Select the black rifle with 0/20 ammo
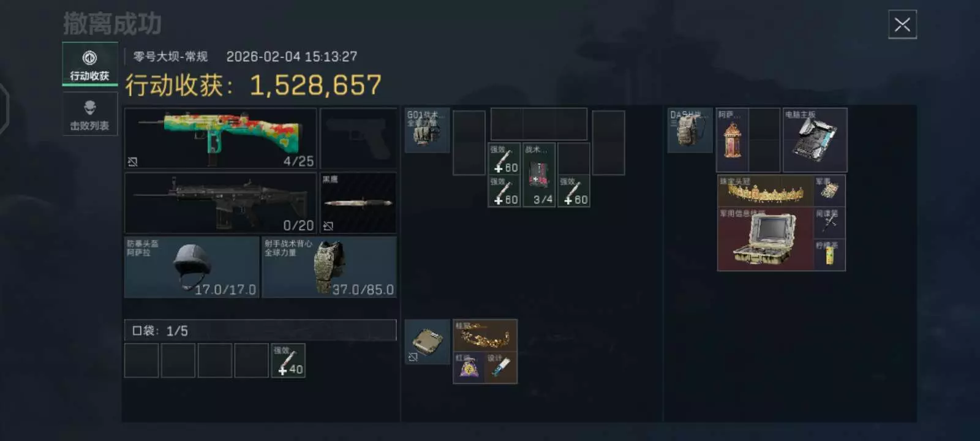 tap(221, 203)
